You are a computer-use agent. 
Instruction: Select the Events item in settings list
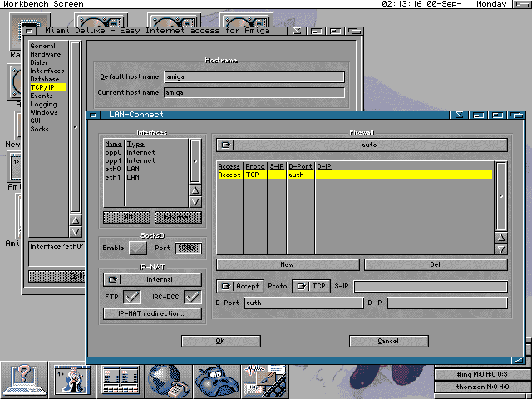pos(42,96)
